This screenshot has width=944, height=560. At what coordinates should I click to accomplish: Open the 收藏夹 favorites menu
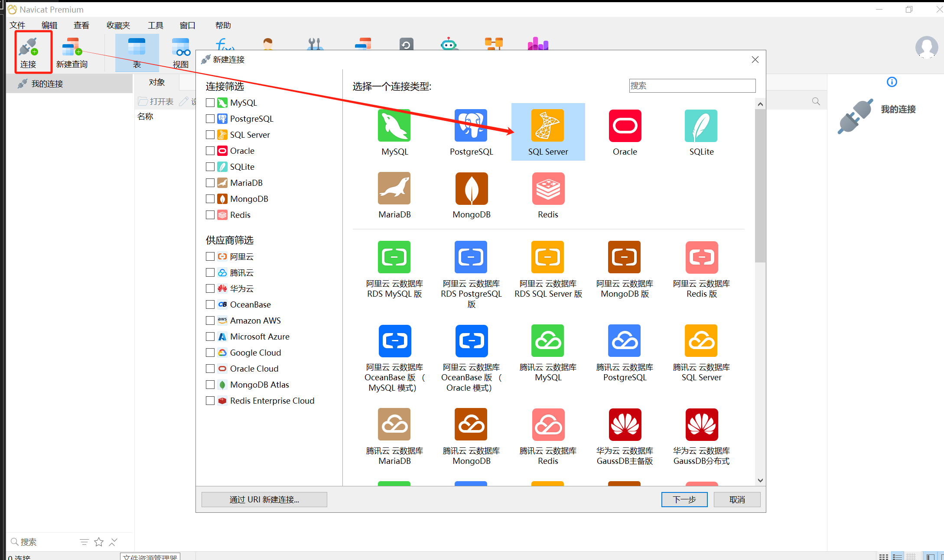[118, 25]
